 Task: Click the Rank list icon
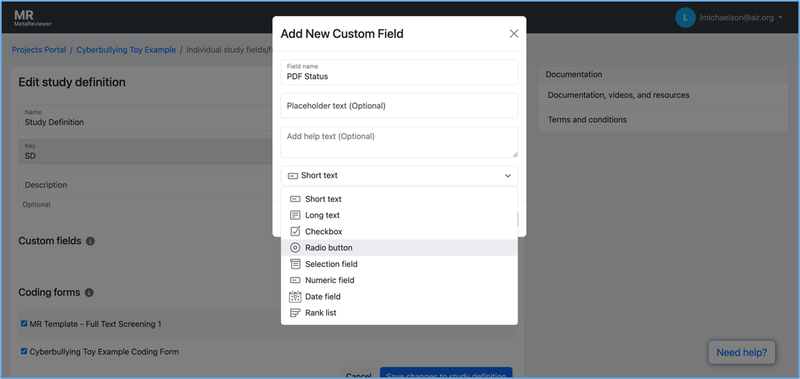pos(295,313)
